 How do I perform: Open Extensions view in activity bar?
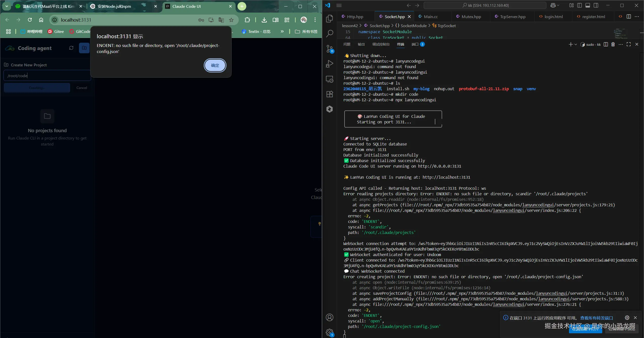pos(329,94)
